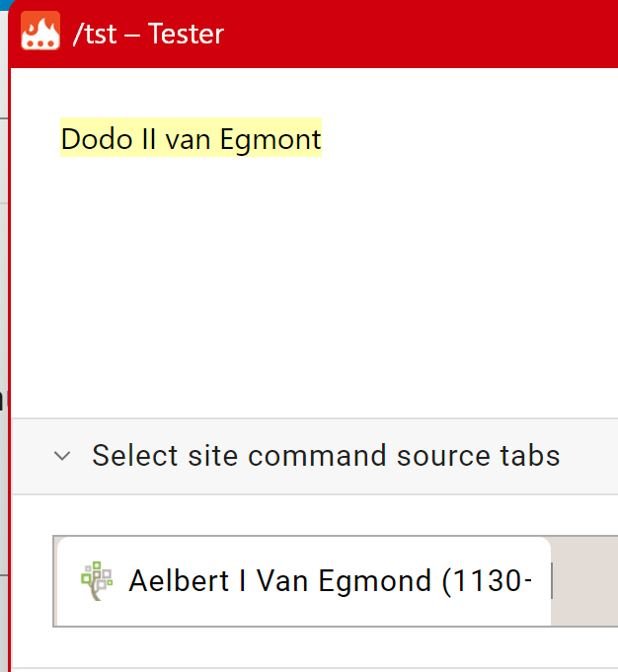Click the highlighted Dodo II van Egmont text

click(x=191, y=139)
